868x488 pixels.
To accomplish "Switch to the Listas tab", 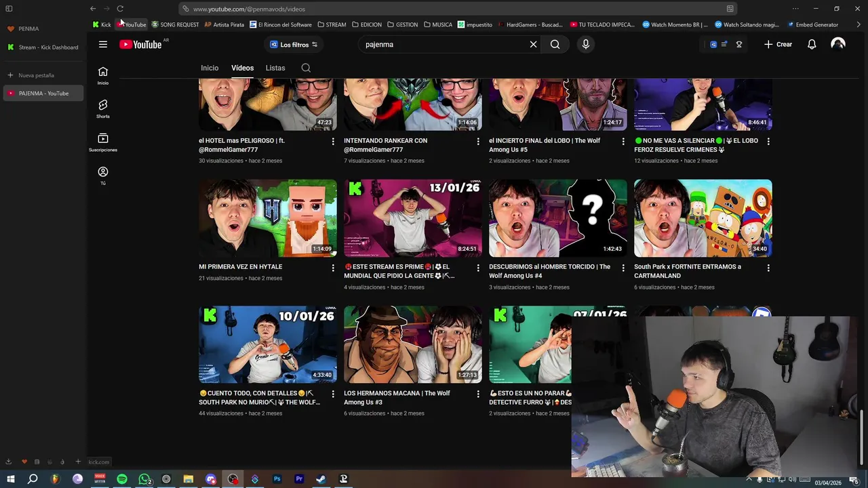I will [275, 68].
